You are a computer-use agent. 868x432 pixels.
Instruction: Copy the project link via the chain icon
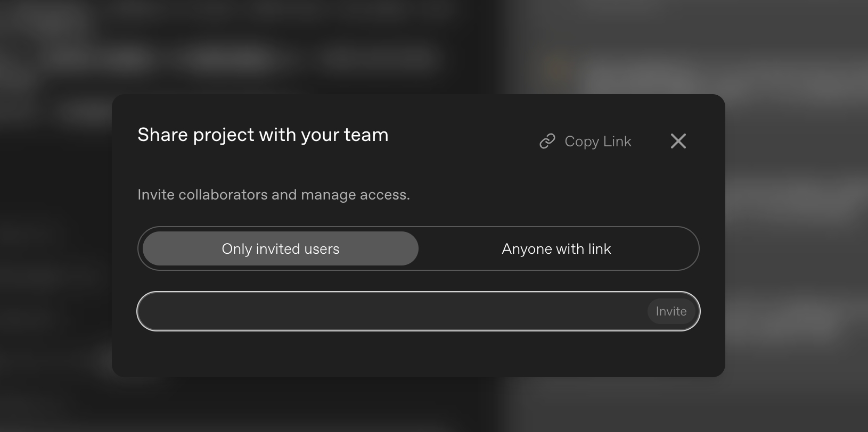[547, 142]
